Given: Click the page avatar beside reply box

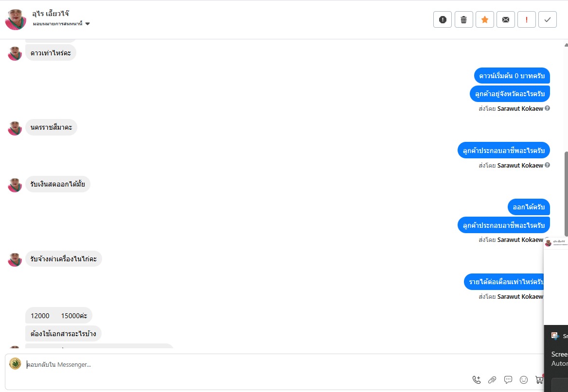Looking at the screenshot, I should click(x=15, y=364).
